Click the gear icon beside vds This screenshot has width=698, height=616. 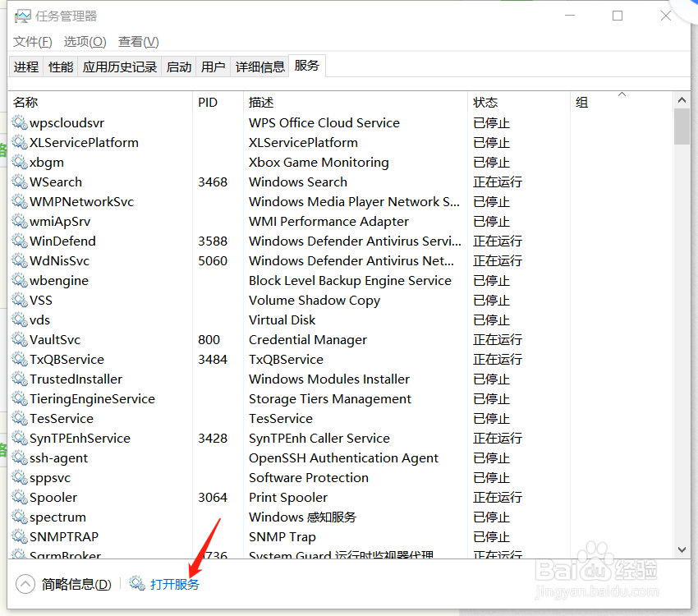[20, 319]
